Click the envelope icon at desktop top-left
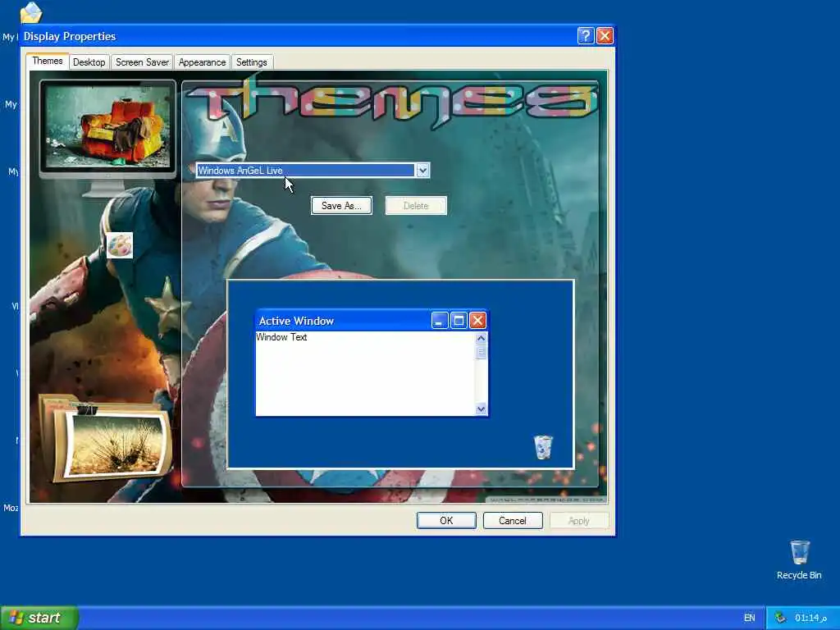The width and height of the screenshot is (840, 630). tap(31, 13)
